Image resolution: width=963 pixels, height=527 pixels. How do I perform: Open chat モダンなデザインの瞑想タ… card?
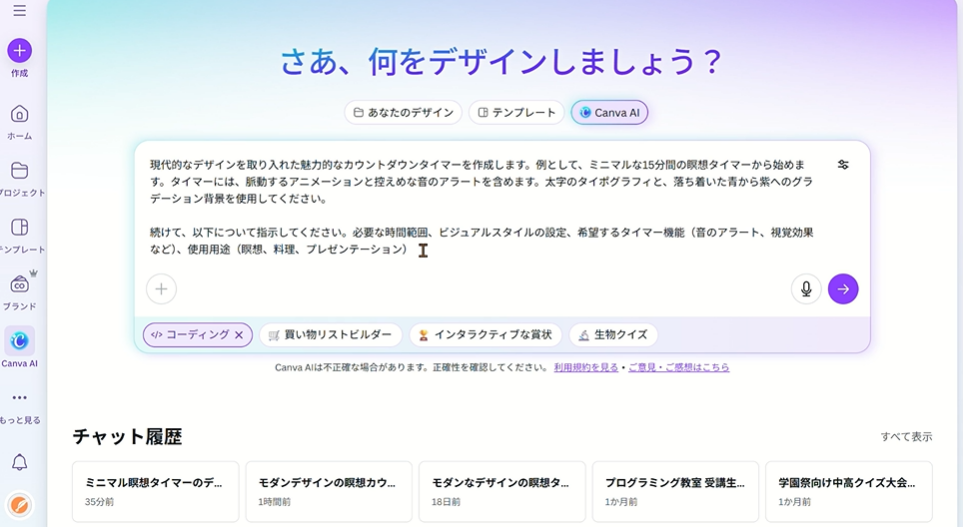(x=502, y=492)
